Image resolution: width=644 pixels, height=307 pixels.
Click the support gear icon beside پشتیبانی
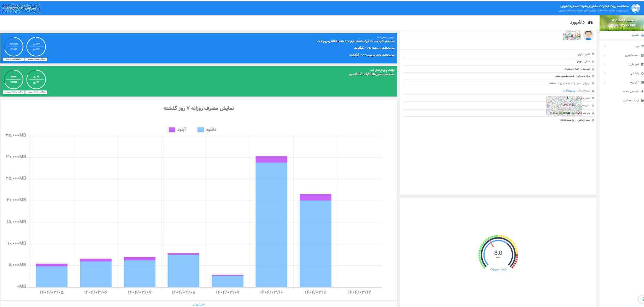coord(642,73)
